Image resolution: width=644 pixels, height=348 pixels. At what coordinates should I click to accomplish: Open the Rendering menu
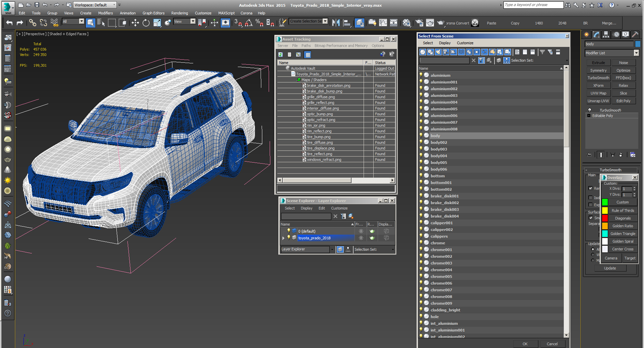pyautogui.click(x=180, y=13)
